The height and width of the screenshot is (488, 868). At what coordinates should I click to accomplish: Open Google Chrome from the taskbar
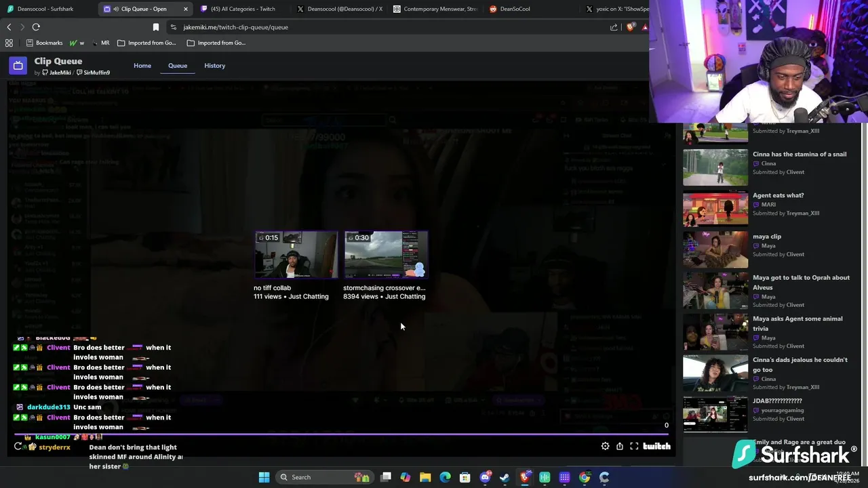(585, 477)
